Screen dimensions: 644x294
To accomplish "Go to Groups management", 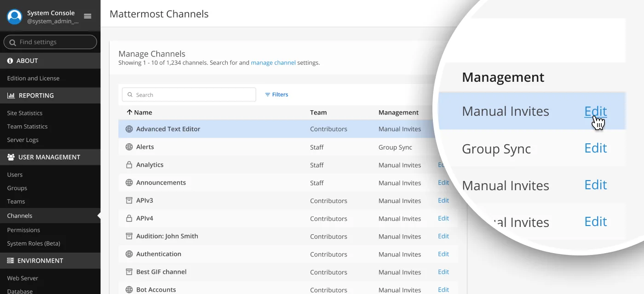I will [x=17, y=188].
